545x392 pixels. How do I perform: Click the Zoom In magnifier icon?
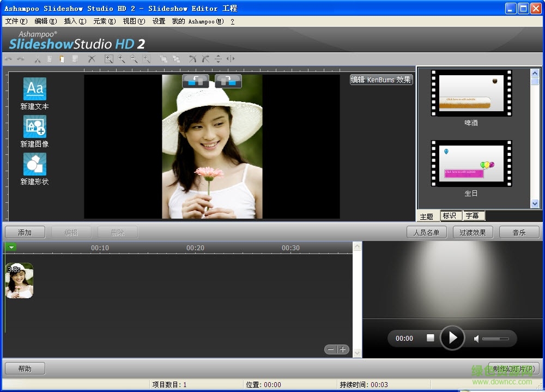pyautogui.click(x=121, y=59)
